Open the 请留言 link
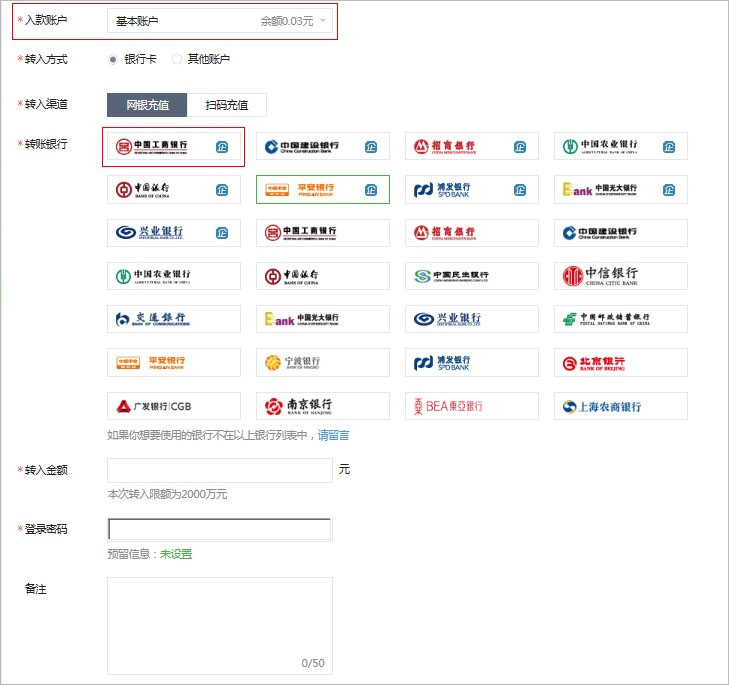 333,435
